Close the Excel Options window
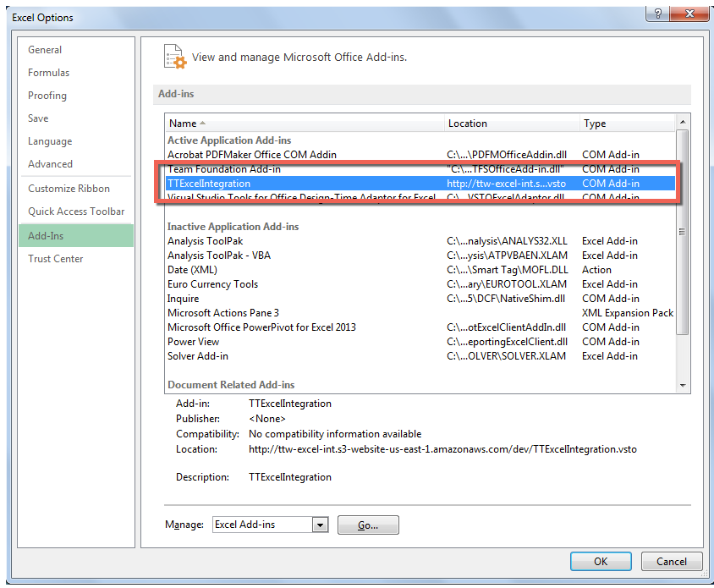 click(689, 14)
